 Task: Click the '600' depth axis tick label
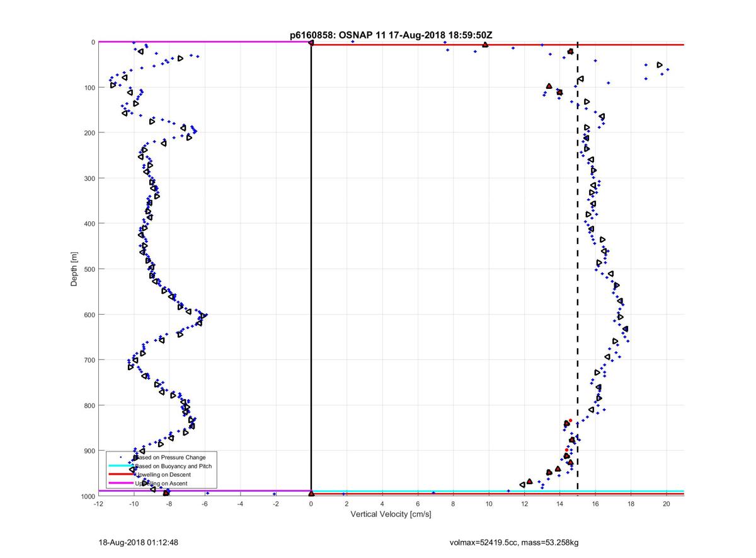89,315
